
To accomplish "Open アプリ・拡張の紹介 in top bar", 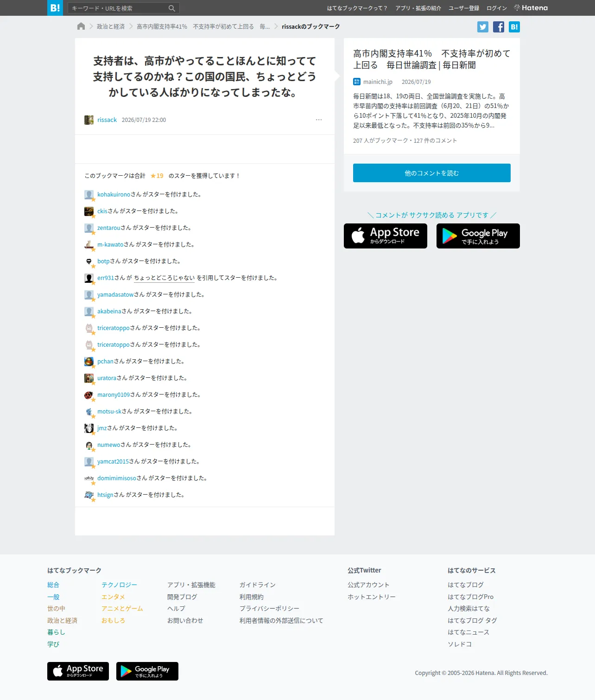I will tap(418, 8).
